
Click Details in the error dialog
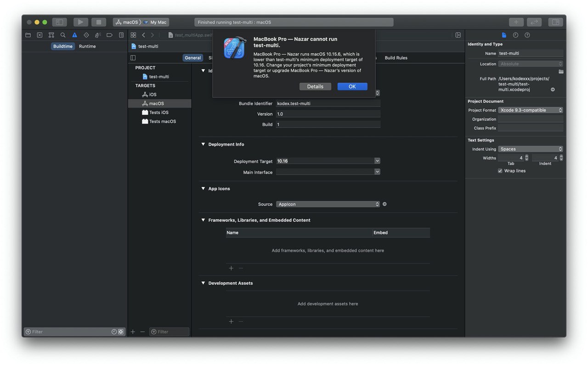[315, 86]
